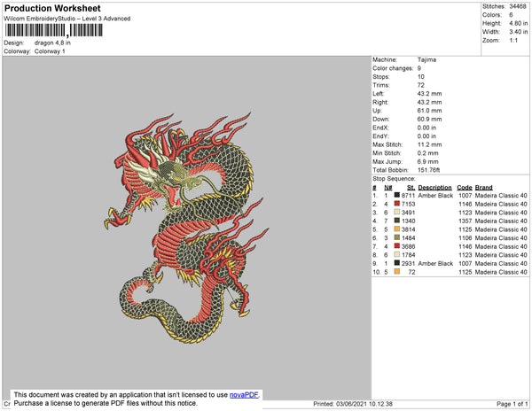
Task: Select "Madeira Classic 40" in stop row 3
Action: tap(501, 213)
